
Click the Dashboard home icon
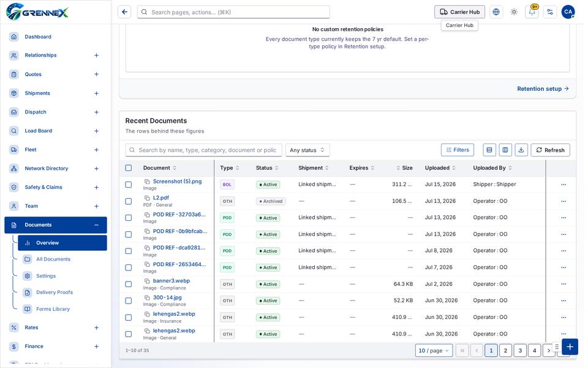pos(14,37)
